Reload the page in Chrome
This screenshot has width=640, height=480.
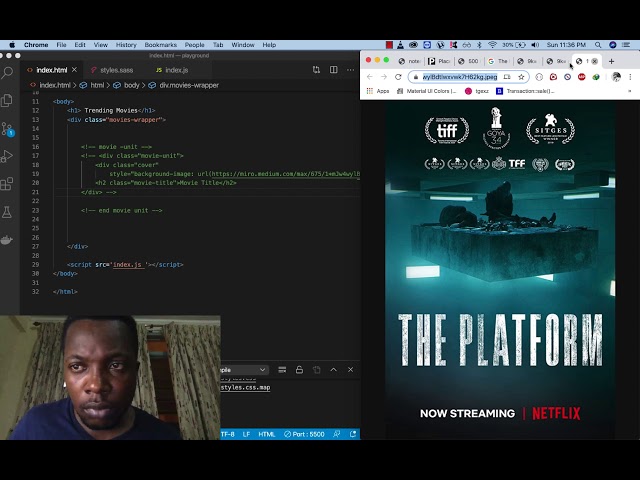point(398,77)
